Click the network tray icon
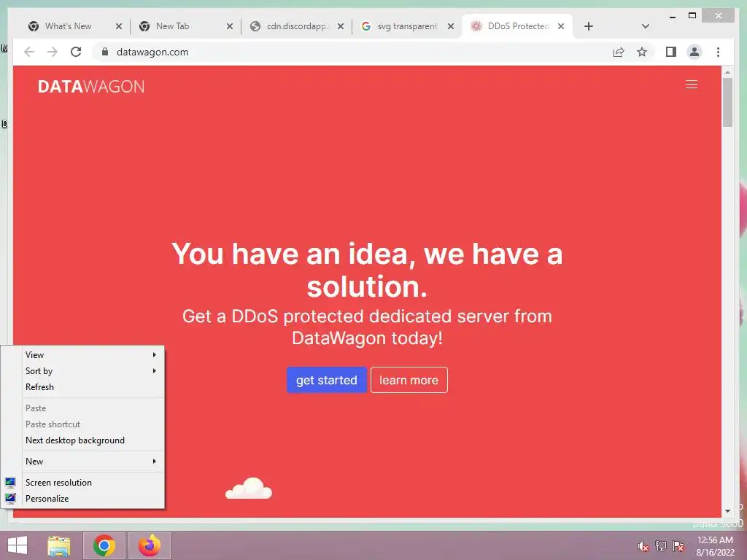This screenshot has height=560, width=747. coord(660,546)
